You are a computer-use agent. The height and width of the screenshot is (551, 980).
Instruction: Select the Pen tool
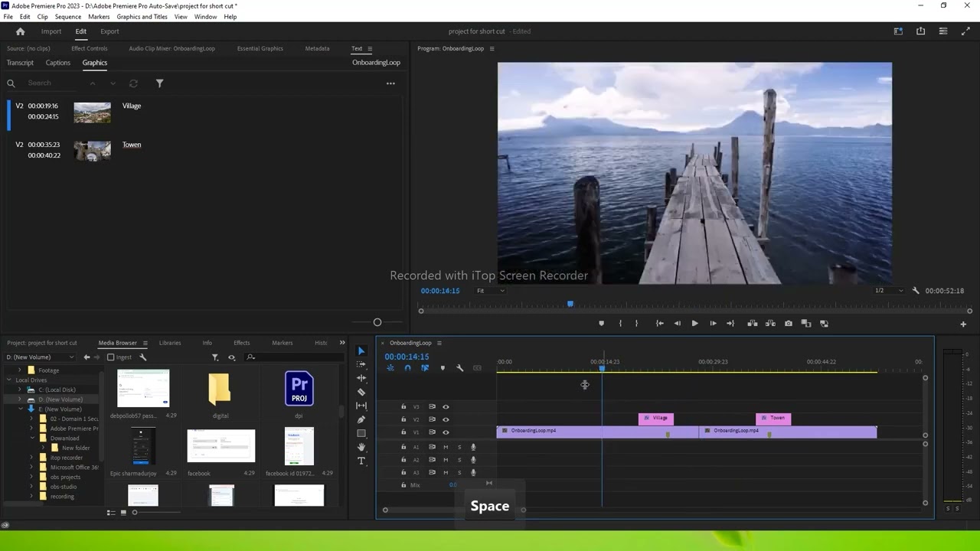[x=361, y=419]
